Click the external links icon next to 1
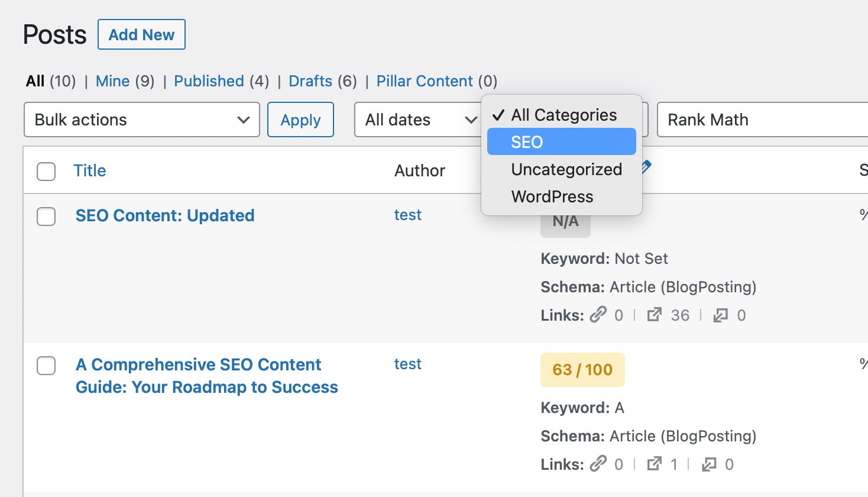The height and width of the screenshot is (497, 868). pyautogui.click(x=654, y=463)
